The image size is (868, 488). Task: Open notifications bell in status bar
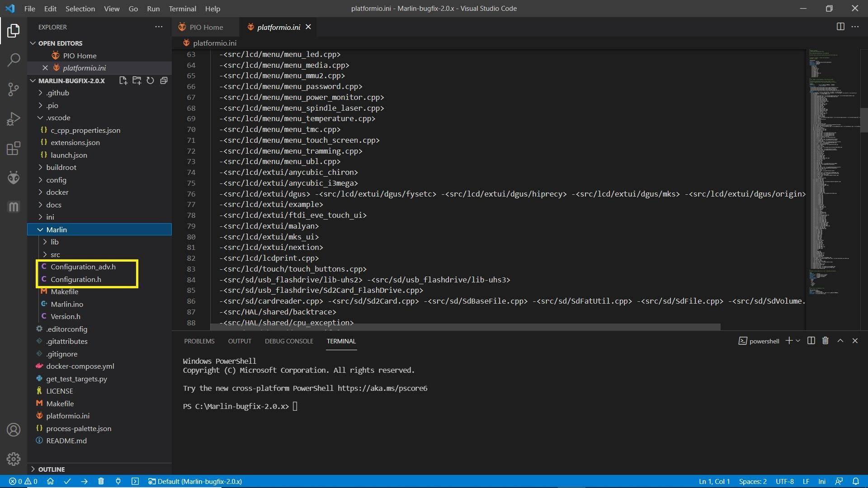click(x=856, y=481)
